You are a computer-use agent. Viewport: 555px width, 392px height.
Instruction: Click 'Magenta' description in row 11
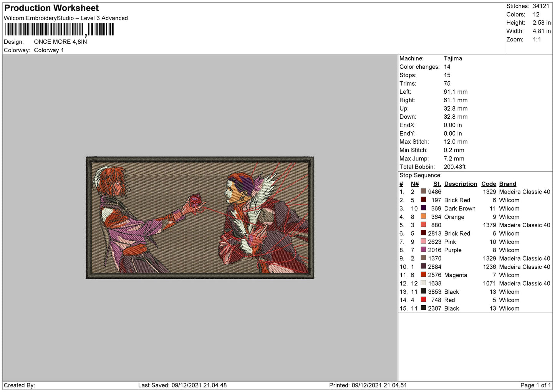coord(456,275)
